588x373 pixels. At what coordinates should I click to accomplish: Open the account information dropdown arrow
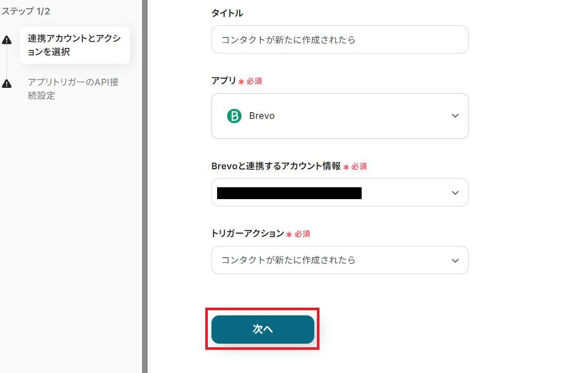(x=455, y=193)
